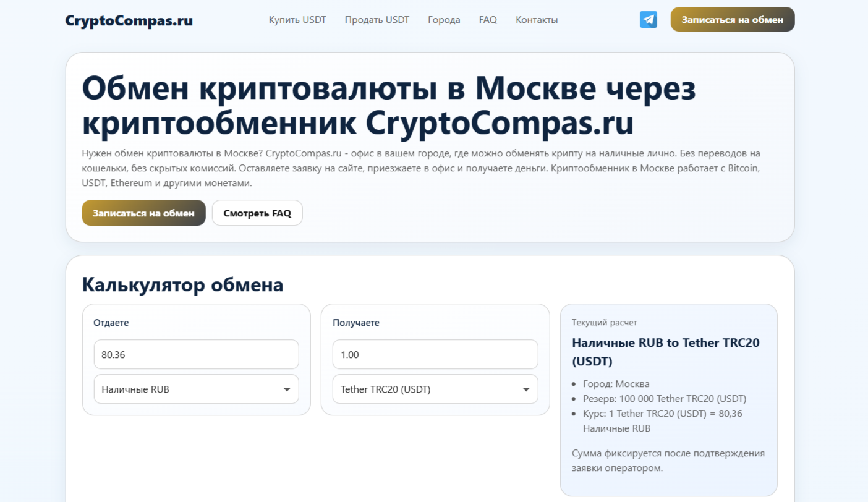Open FAQ in the top navigation
868x502 pixels.
[488, 20]
